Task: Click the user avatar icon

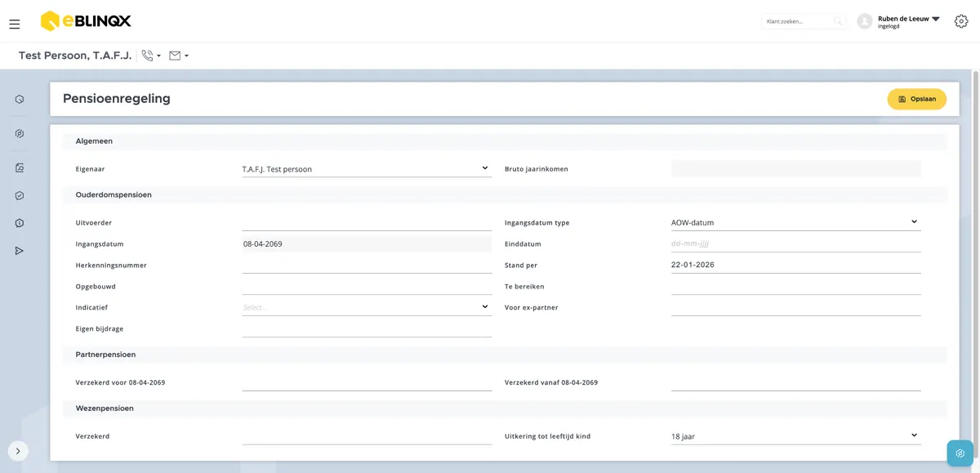Action: 865,21
